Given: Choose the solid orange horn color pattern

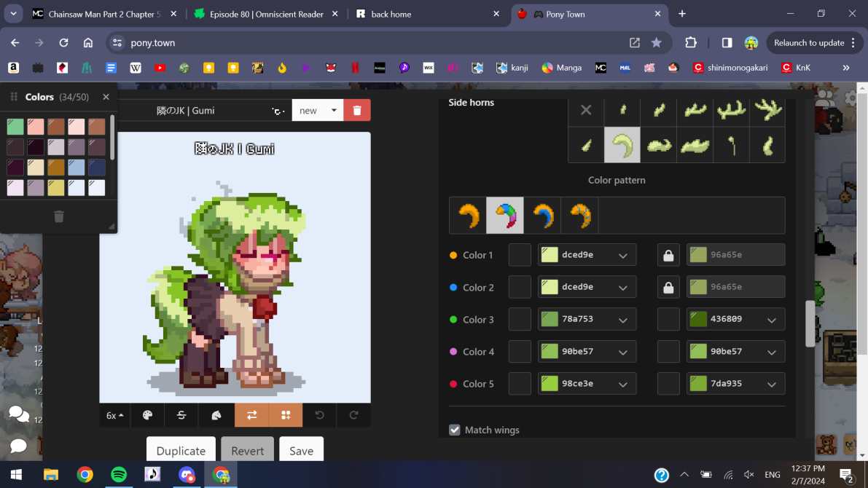Looking at the screenshot, I should [468, 216].
